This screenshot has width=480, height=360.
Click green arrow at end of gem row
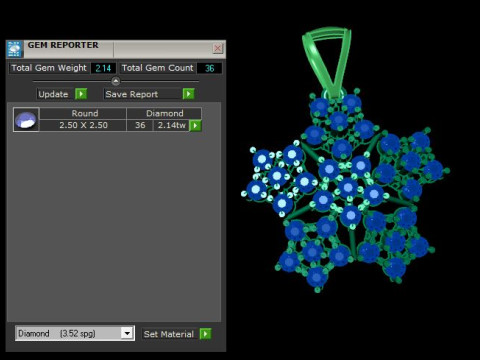click(x=195, y=126)
